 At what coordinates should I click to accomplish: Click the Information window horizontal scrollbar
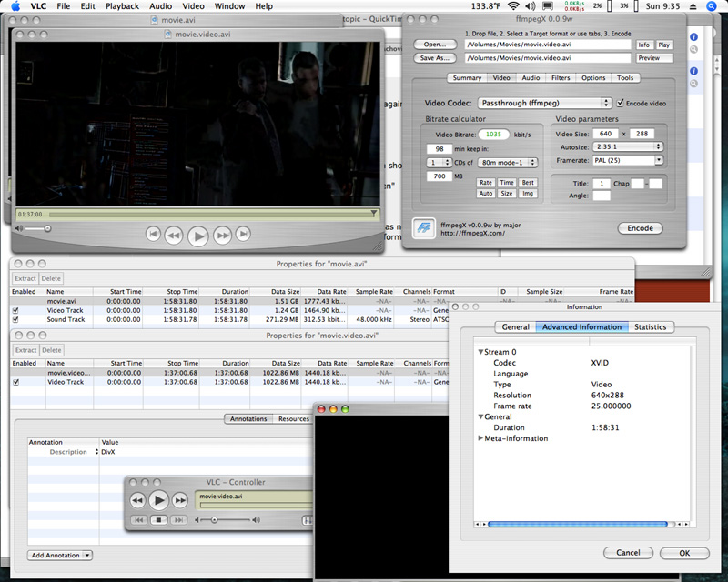[x=580, y=524]
